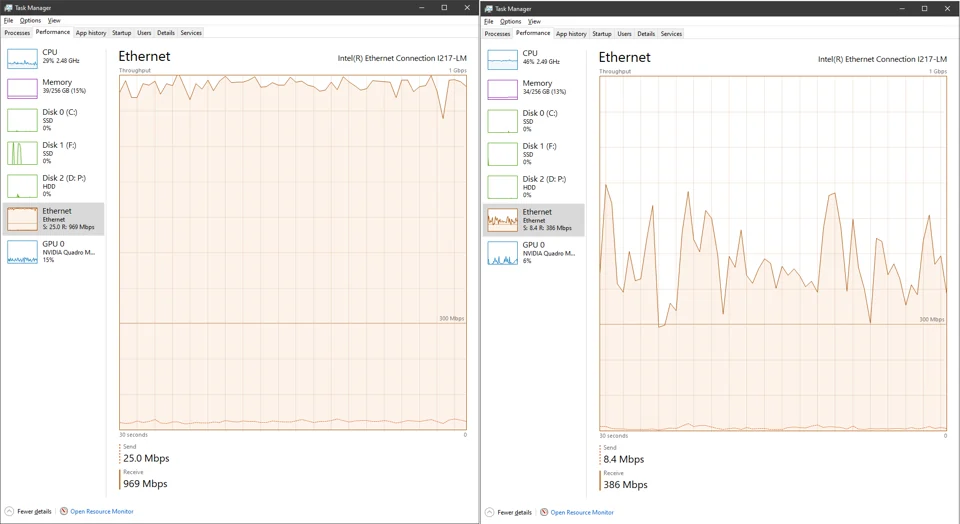Click Task Manager app icon in left title bar
960x524 pixels.
pos(8,8)
